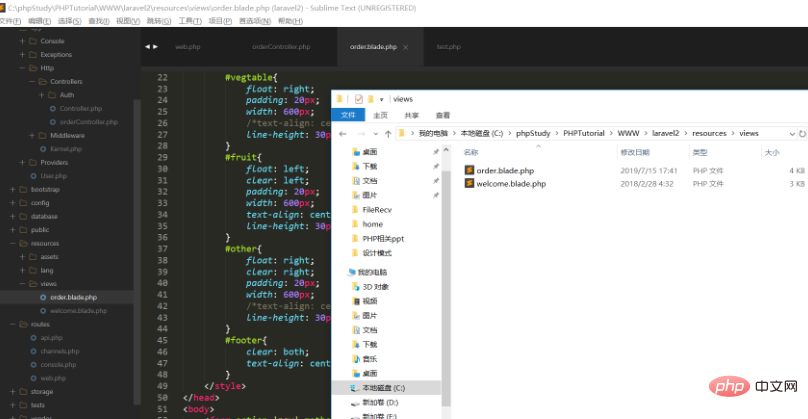Click the folder icon beside database
This screenshot has width=808, height=419.
23,216
